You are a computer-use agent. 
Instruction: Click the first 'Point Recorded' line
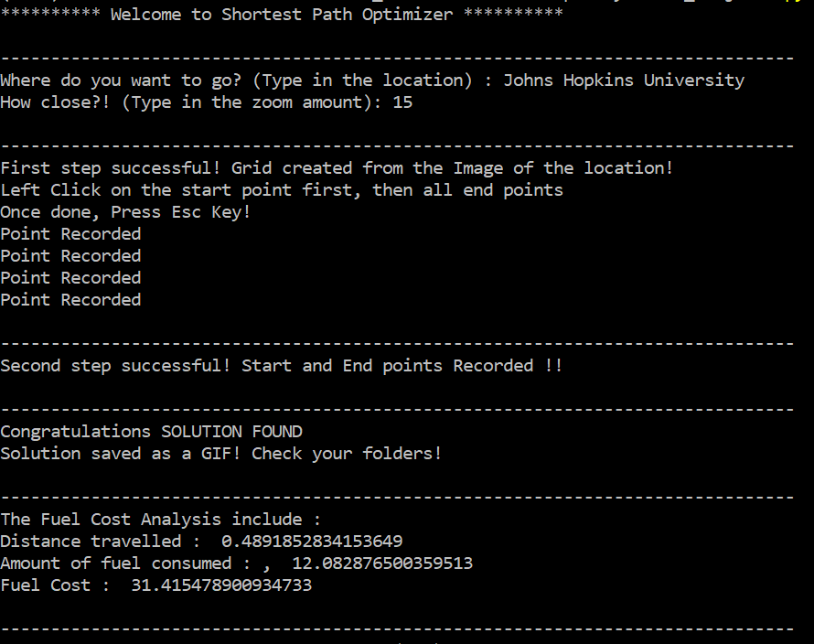coord(70,233)
